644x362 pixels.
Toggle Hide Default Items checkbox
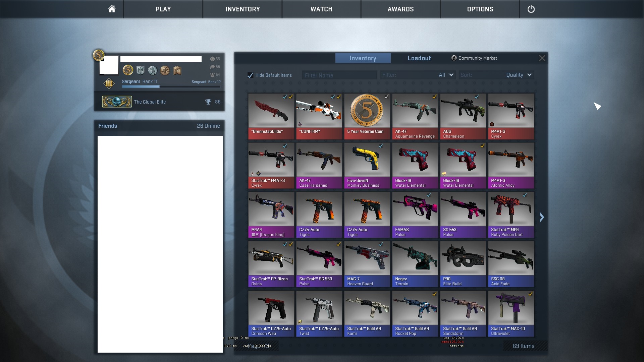[x=250, y=75]
